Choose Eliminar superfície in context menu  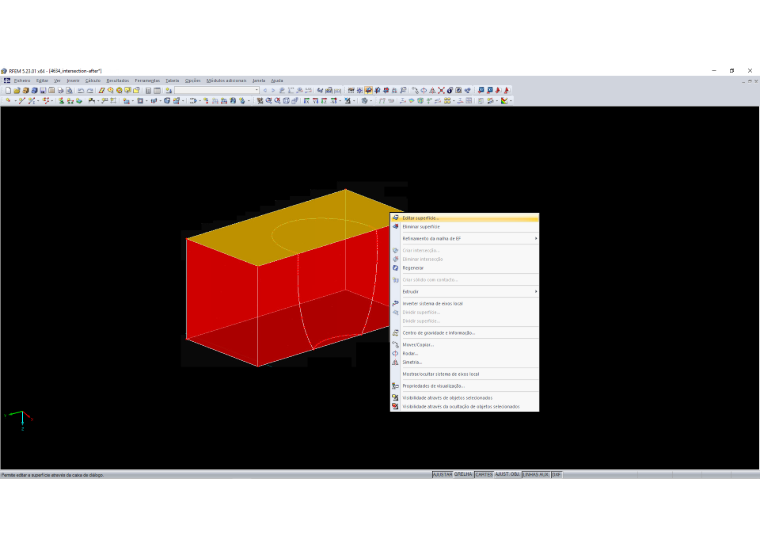[x=465, y=226]
